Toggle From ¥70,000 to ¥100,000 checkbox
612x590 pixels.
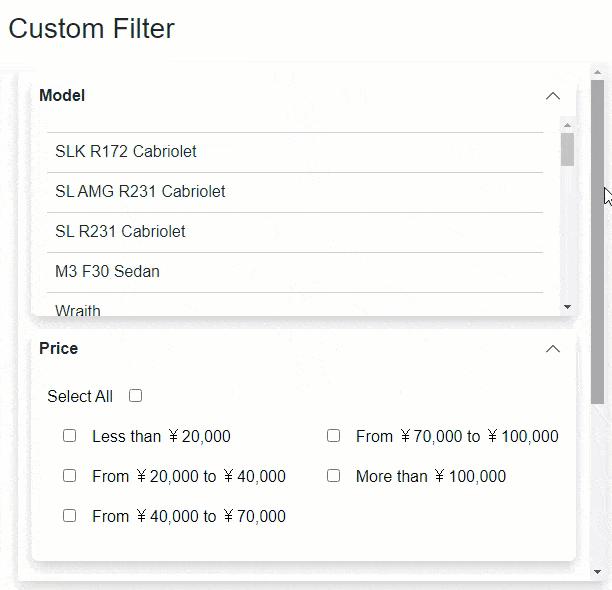pos(333,435)
